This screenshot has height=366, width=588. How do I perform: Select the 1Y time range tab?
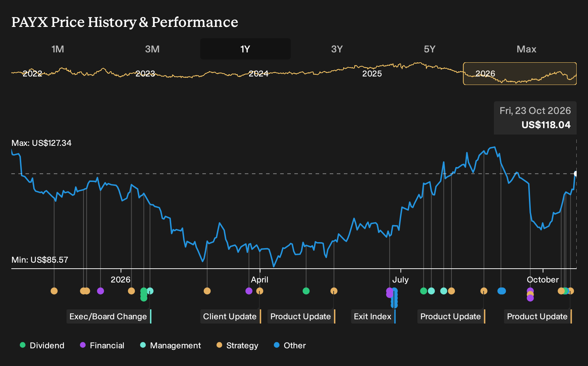coord(246,49)
